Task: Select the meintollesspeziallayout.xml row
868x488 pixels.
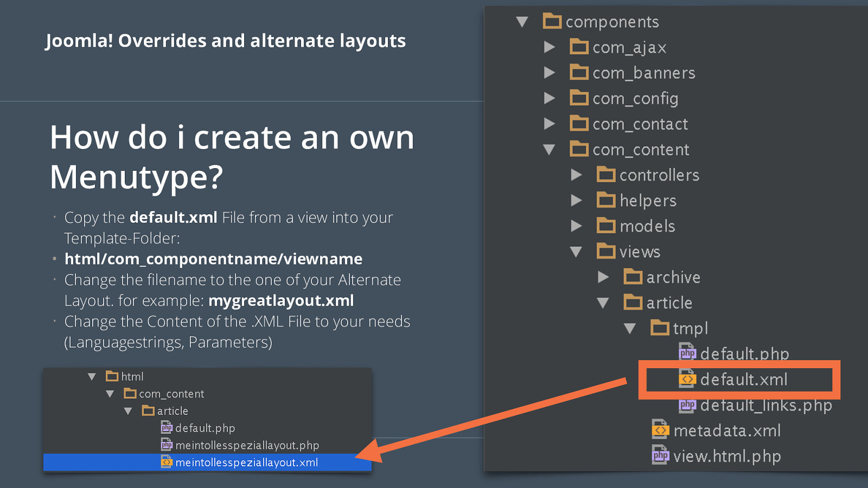Action: (207, 462)
